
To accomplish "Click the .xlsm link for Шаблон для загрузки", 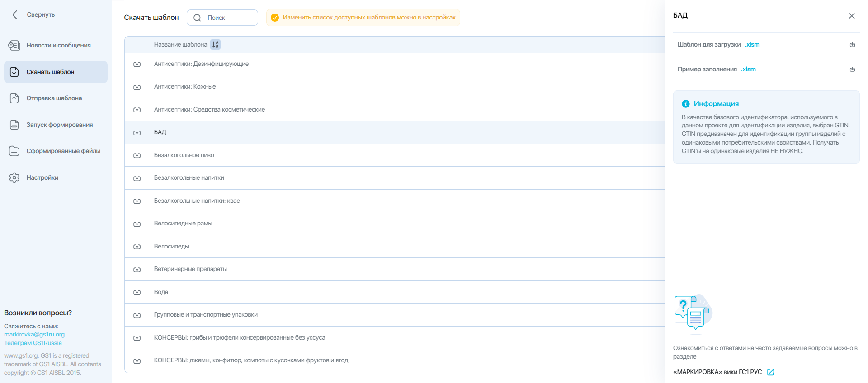I will coord(752,45).
